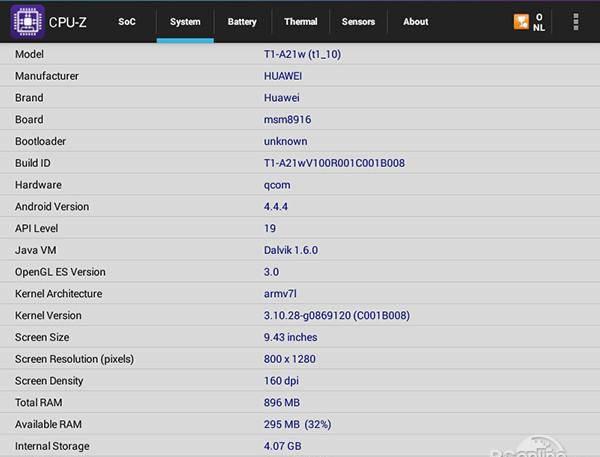Select internal storage value 4.07 GB
Screen dimensions: 600x457
[282, 446]
